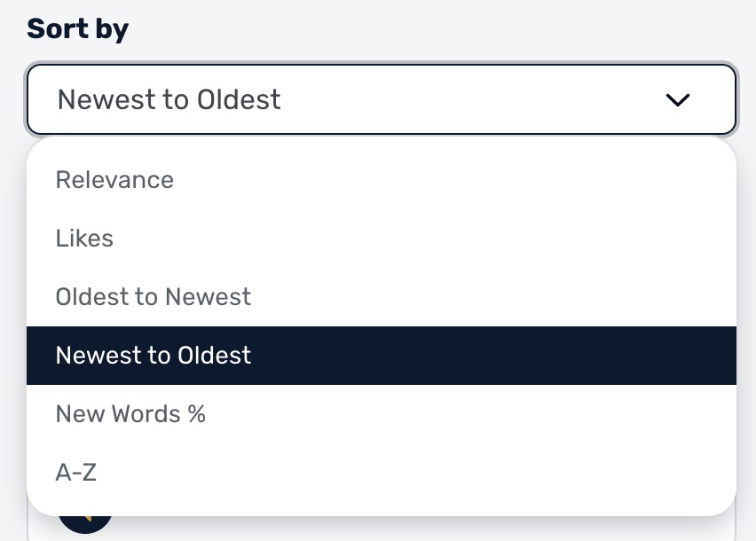756x541 pixels.
Task: Click the dark round icon below the menu
Action: (x=85, y=523)
